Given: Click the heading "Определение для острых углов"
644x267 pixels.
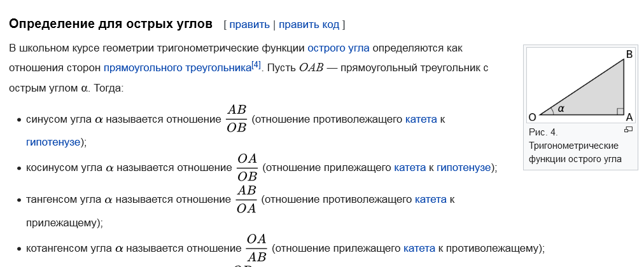Looking at the screenshot, I should point(111,24).
